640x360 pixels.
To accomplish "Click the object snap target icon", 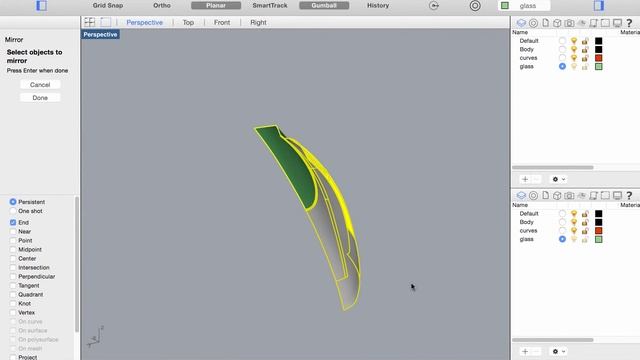I will tap(475, 6).
